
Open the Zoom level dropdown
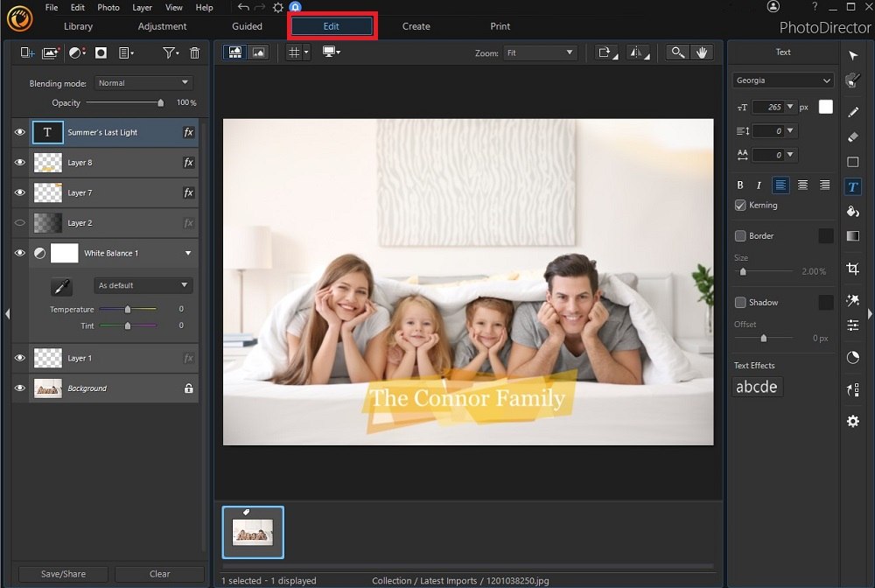click(x=540, y=52)
